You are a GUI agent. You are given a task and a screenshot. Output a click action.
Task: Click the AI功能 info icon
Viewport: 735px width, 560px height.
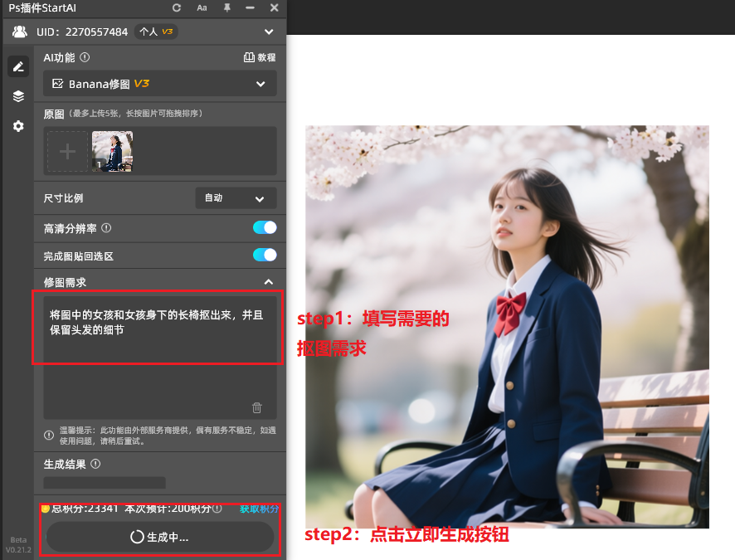coord(84,57)
